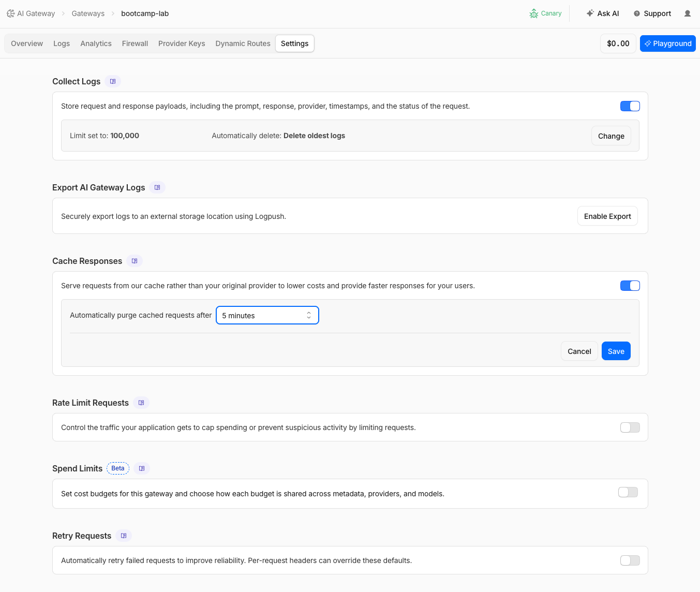Screen dimensions: 700x592
Task: Turn off Cache Responses toggle
Action: [630, 286]
